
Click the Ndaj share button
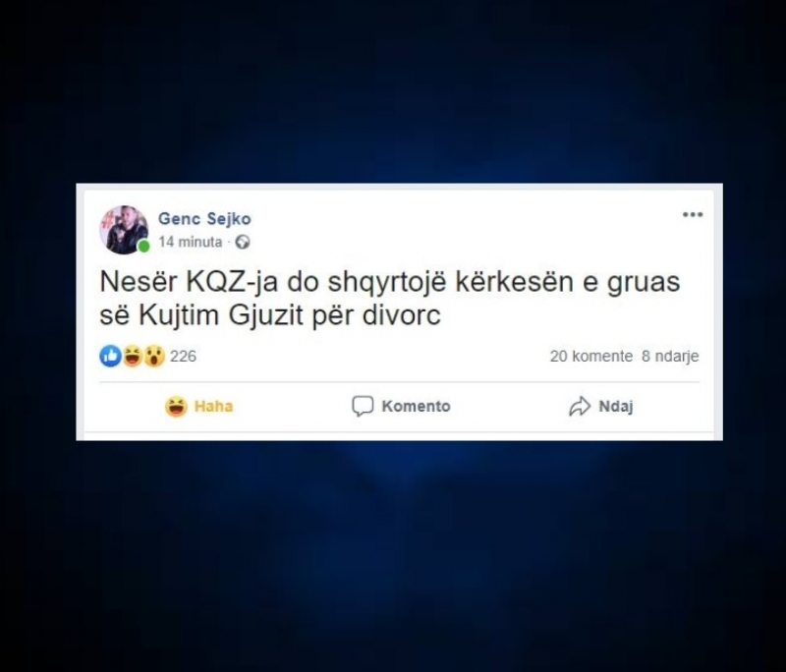[601, 407]
